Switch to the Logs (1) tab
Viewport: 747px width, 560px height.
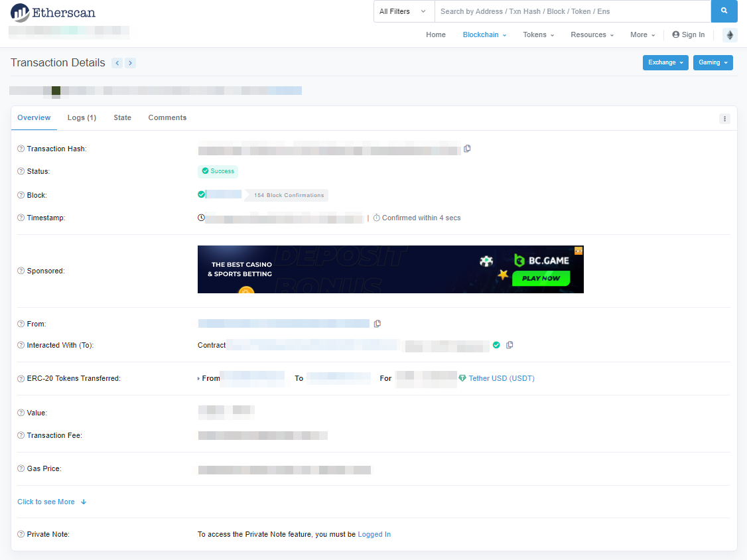pyautogui.click(x=82, y=118)
